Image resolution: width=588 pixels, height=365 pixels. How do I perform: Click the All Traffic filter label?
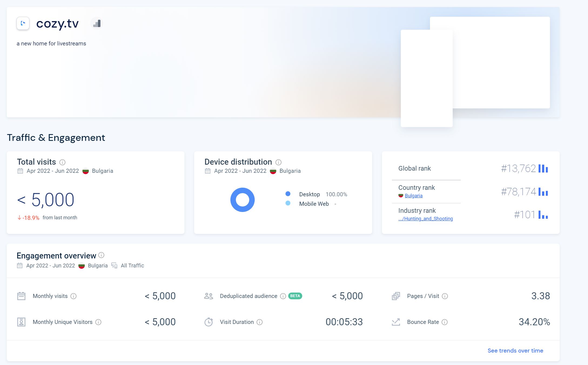132,266
